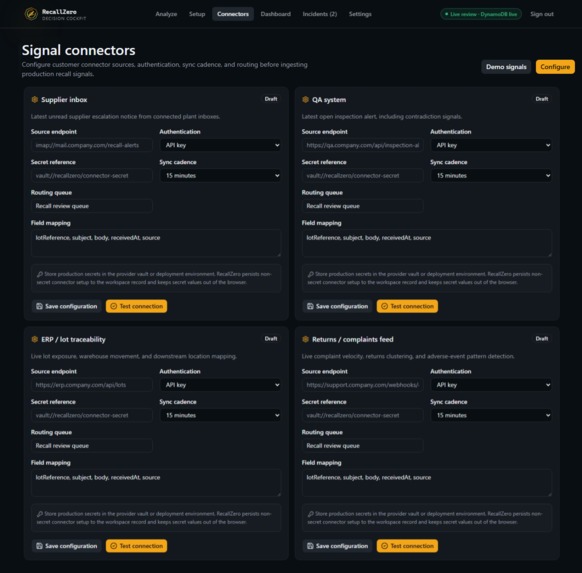This screenshot has width=582, height=573.
Task: Open the Setup tab
Action: tap(197, 14)
